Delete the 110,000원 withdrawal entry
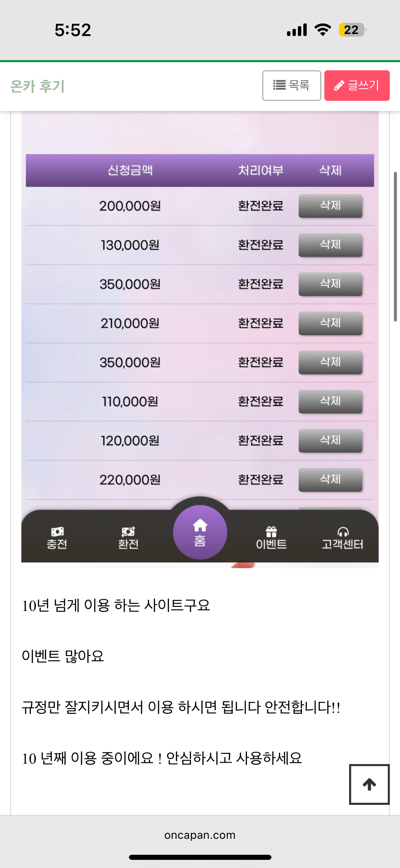Screen dimensions: 400x868 [x=330, y=401]
